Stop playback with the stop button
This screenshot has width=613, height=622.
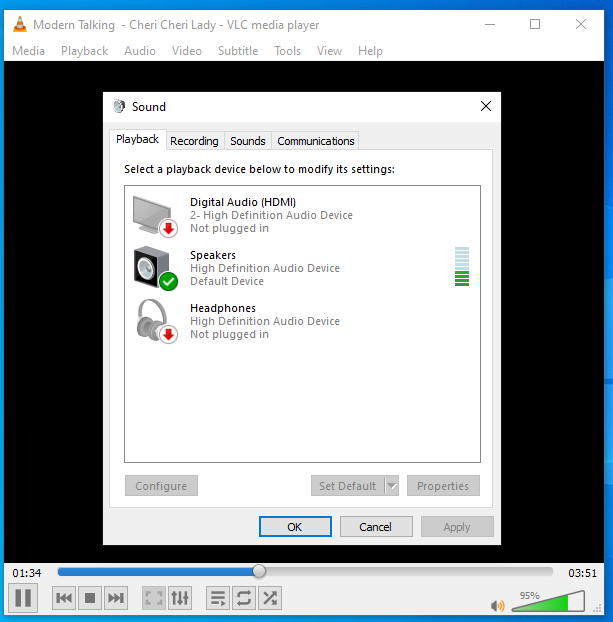click(x=90, y=598)
